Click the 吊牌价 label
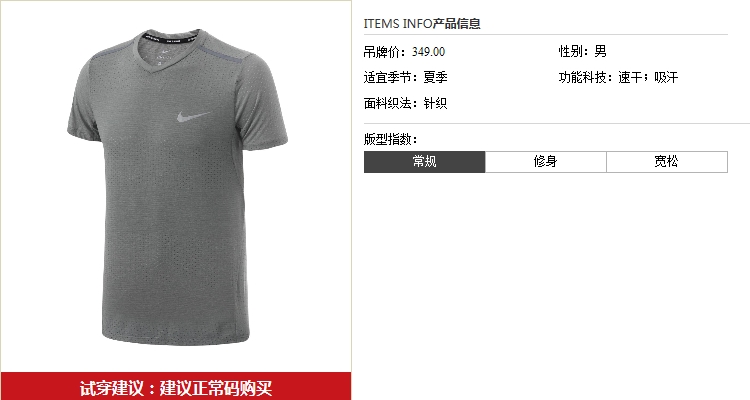750x400 pixels. coord(384,52)
